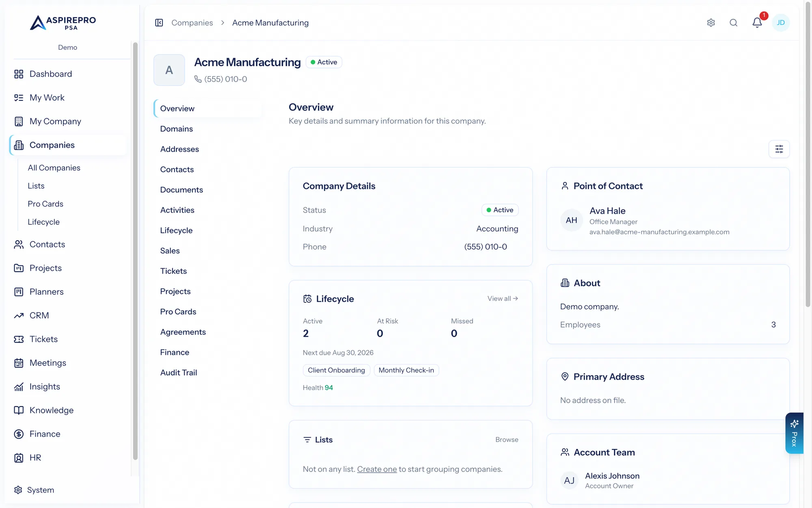Collapse the sidebar panel toggle icon
This screenshot has height=508, width=812.
159,23
